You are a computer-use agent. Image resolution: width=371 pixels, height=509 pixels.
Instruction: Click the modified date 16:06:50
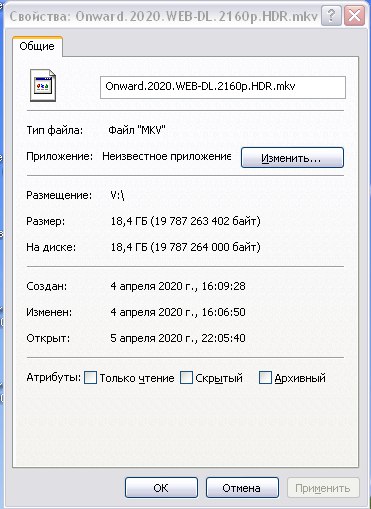click(x=178, y=312)
